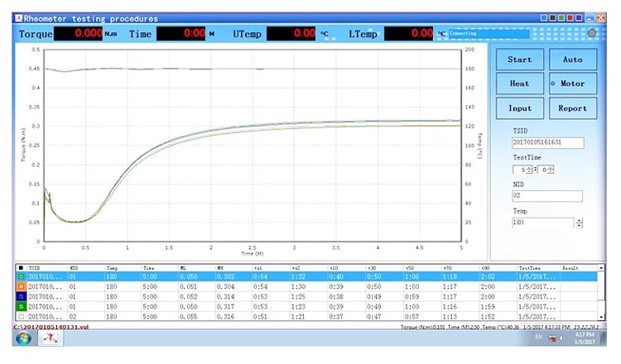Click the UTemp display readout

[291, 34]
